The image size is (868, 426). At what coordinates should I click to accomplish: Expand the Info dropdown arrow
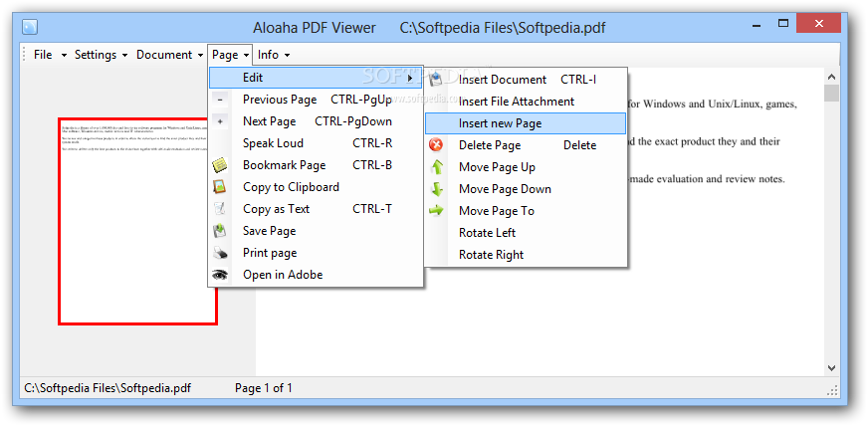(x=287, y=56)
